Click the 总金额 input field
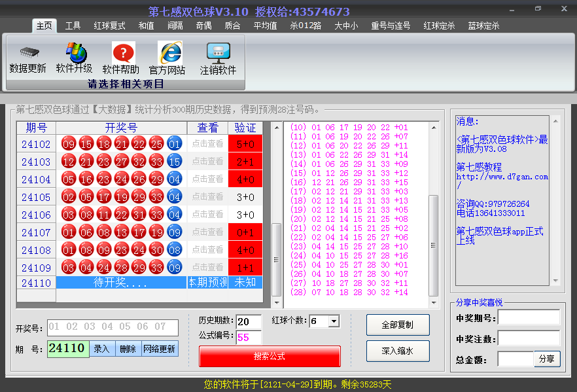The image size is (577, 392). 516,359
